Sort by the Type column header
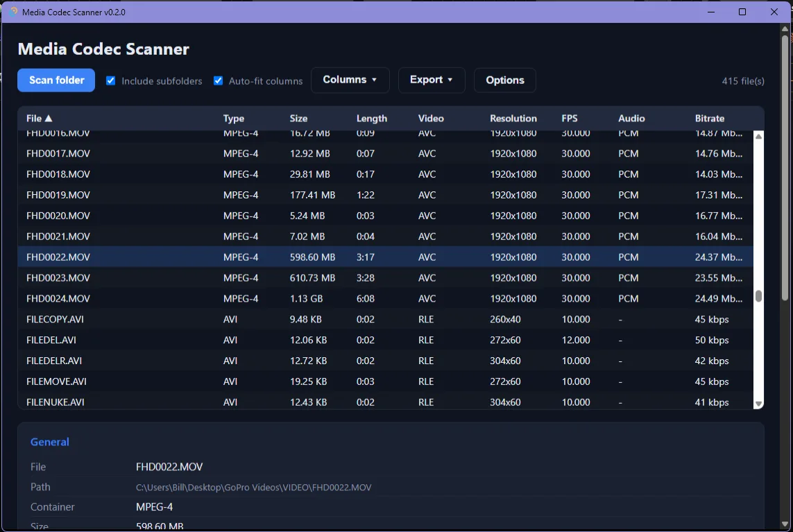The width and height of the screenshot is (793, 532). (234, 119)
